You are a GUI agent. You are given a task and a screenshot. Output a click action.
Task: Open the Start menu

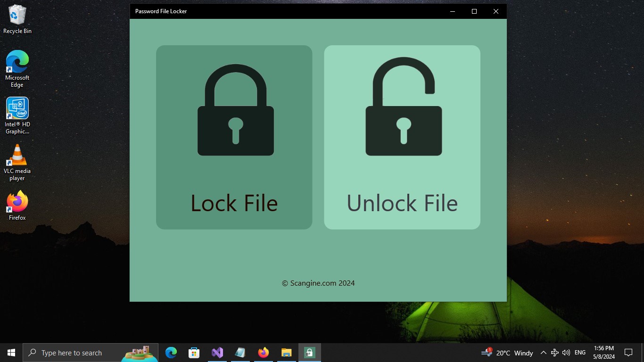point(11,352)
